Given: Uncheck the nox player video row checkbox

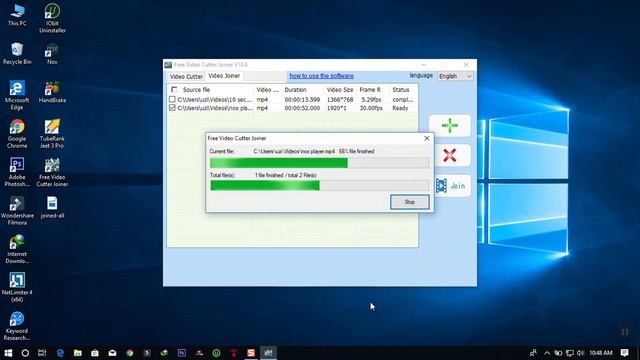Looking at the screenshot, I should (172, 108).
